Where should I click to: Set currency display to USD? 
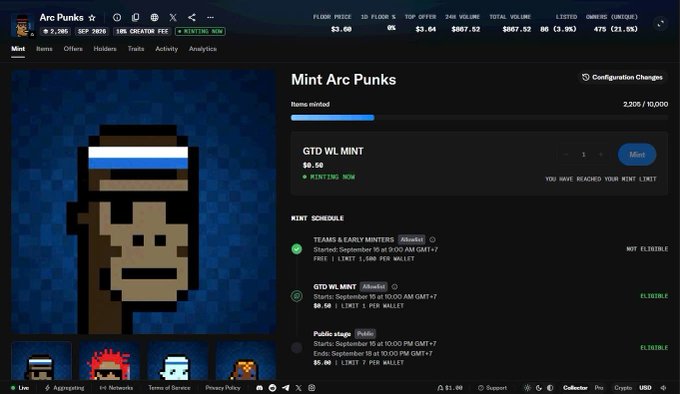point(645,388)
